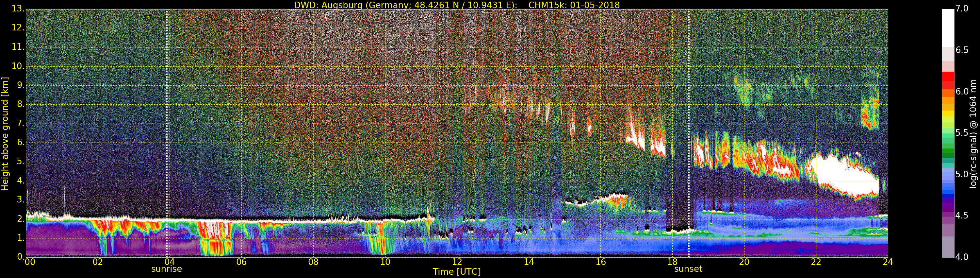Screen dimensions: 980x278
Task: Click the '00' time-axis tick label
Action: tap(30, 262)
